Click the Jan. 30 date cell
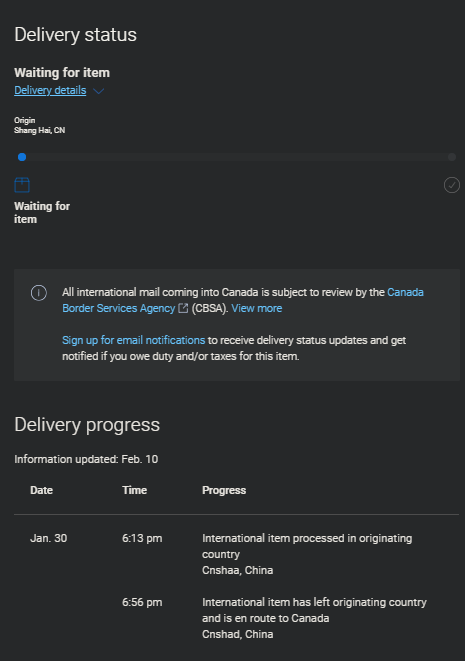465x661 pixels. click(x=48, y=538)
